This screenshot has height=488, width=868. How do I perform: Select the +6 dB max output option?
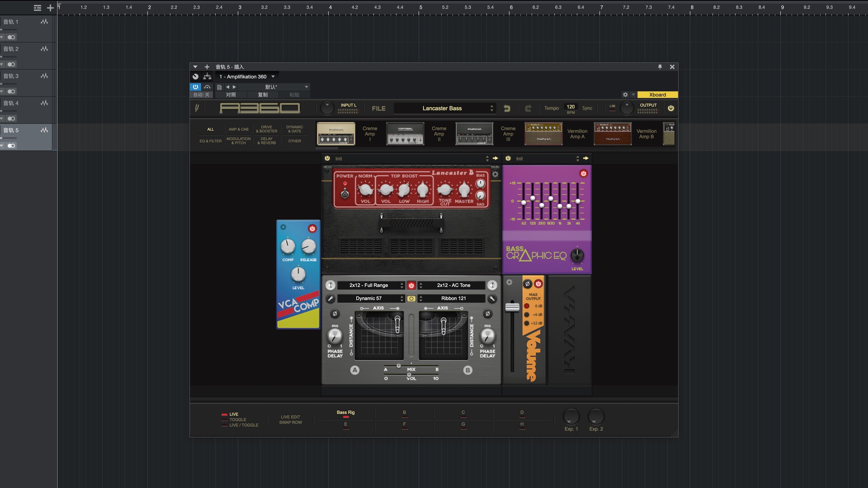[x=527, y=314]
